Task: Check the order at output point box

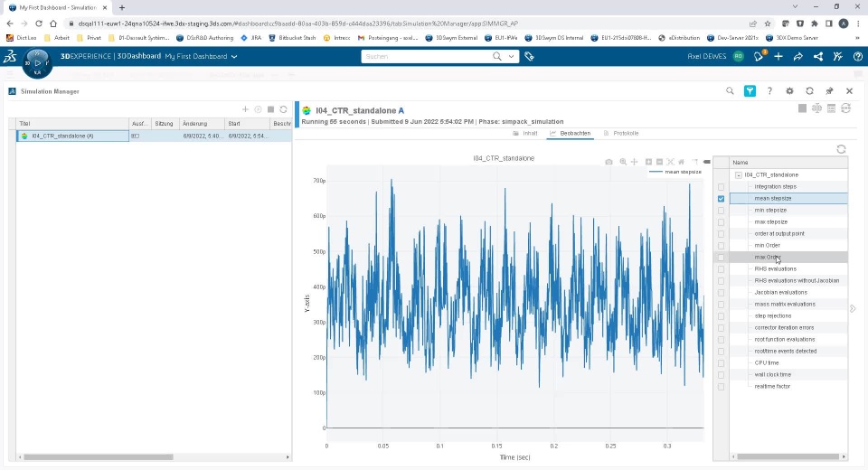Action: (721, 234)
